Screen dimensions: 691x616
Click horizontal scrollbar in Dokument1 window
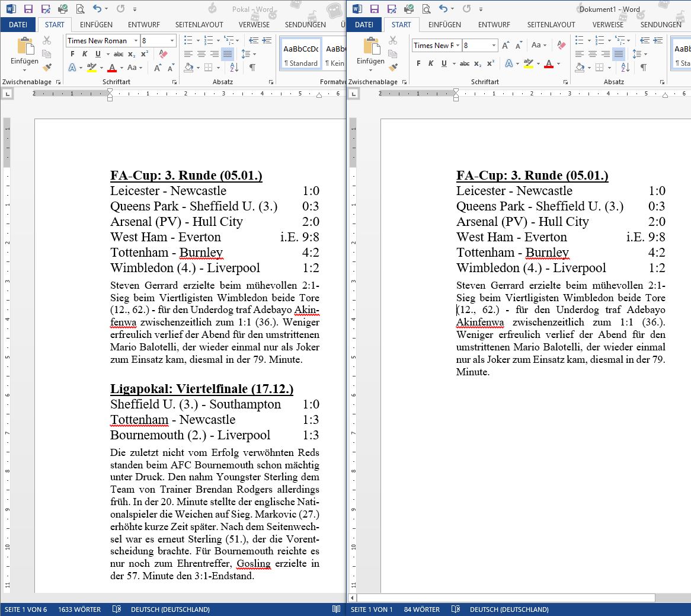pyautogui.click(x=506, y=598)
